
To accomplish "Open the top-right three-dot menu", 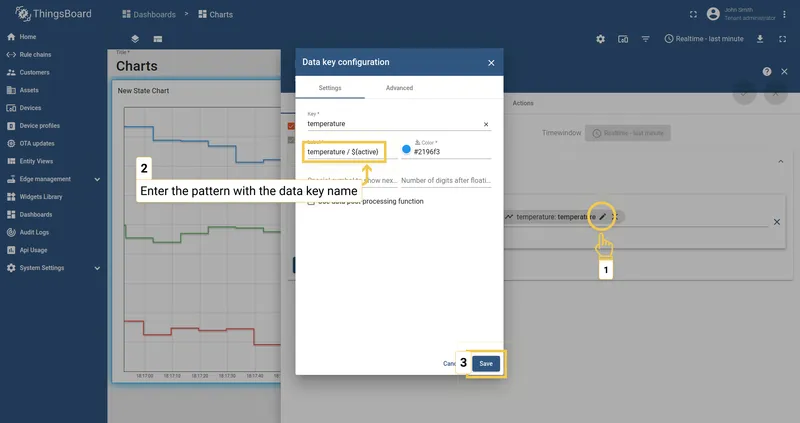I will pyautogui.click(x=784, y=14).
